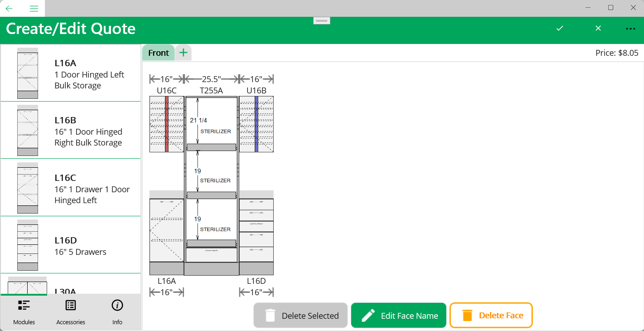Choose L16B 1 Door Hinged Right module

tap(71, 130)
